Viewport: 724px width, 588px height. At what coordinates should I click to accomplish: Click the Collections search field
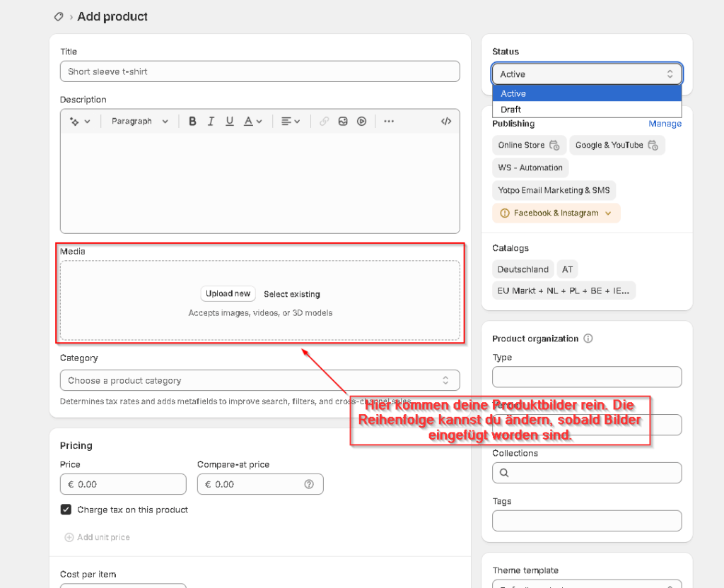587,473
